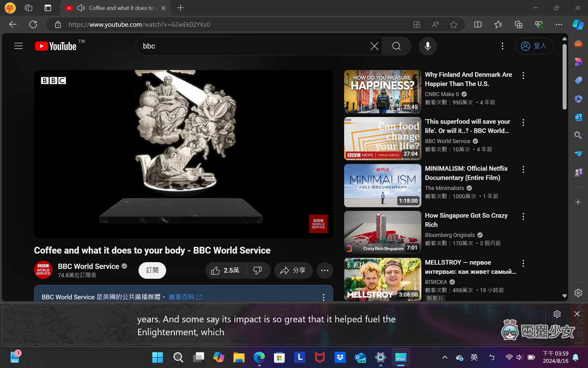Open live captions settings gear
The height and width of the screenshot is (368, 588).
(x=557, y=314)
